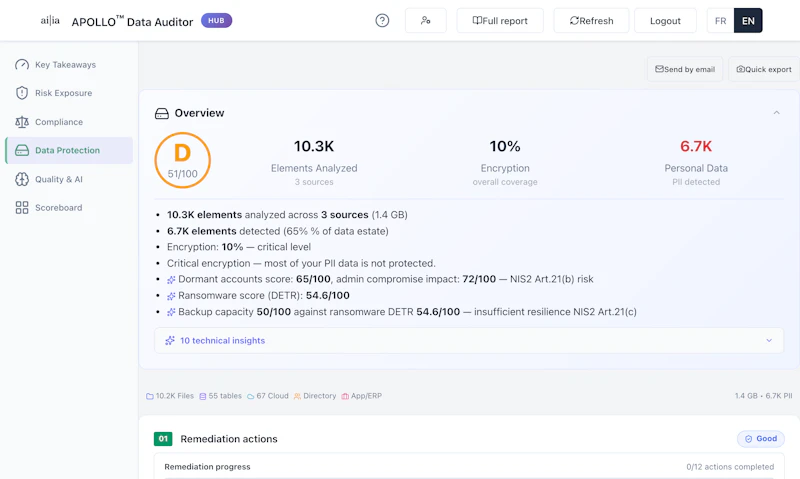The height and width of the screenshot is (479, 800).
Task: Click the D 51/100 score circle
Action: pyautogui.click(x=183, y=160)
